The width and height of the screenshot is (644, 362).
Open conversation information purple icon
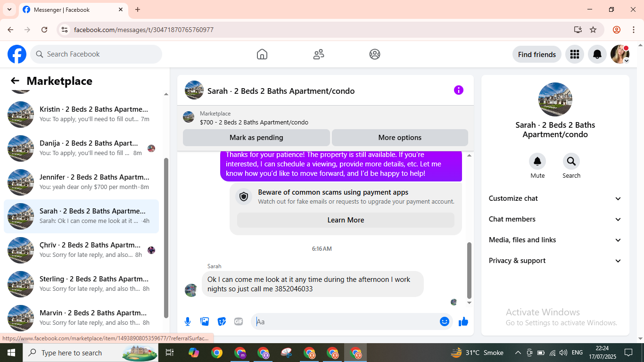tap(459, 90)
